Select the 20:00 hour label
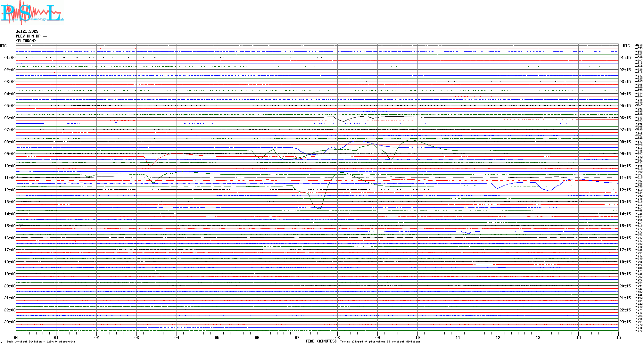 (x=10, y=286)
